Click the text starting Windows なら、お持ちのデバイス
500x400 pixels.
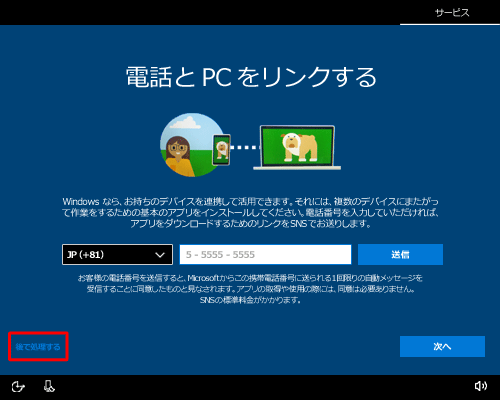pos(250,212)
